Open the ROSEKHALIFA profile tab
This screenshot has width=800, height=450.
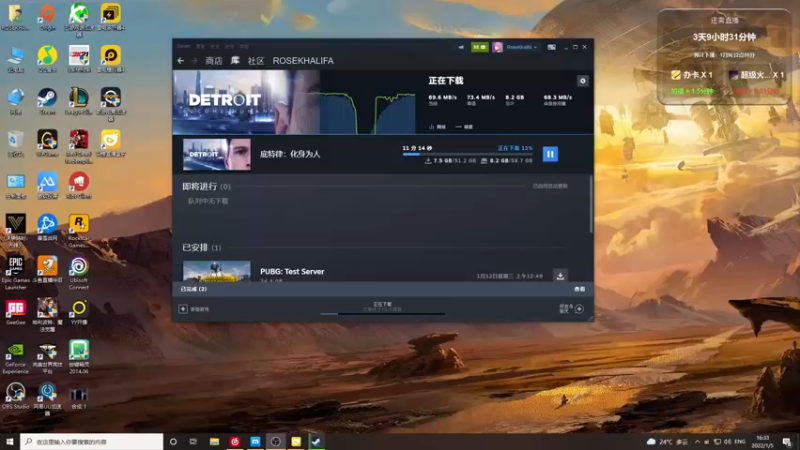coord(303,61)
